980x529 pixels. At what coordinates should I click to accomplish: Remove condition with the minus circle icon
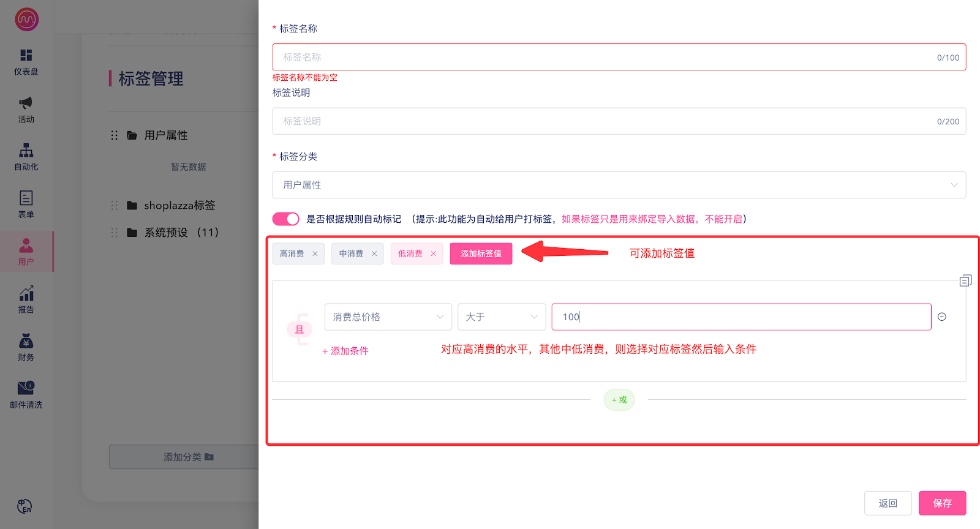click(942, 317)
